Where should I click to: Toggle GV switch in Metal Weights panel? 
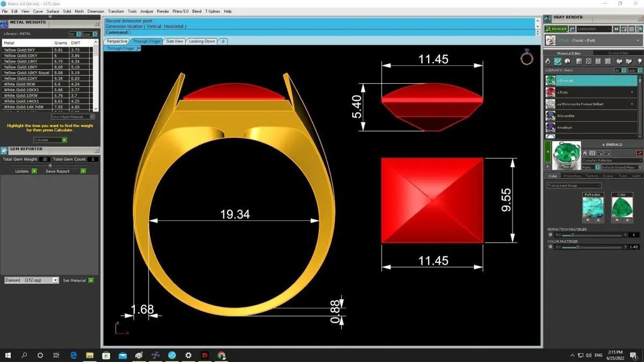pyautogui.click(x=75, y=34)
